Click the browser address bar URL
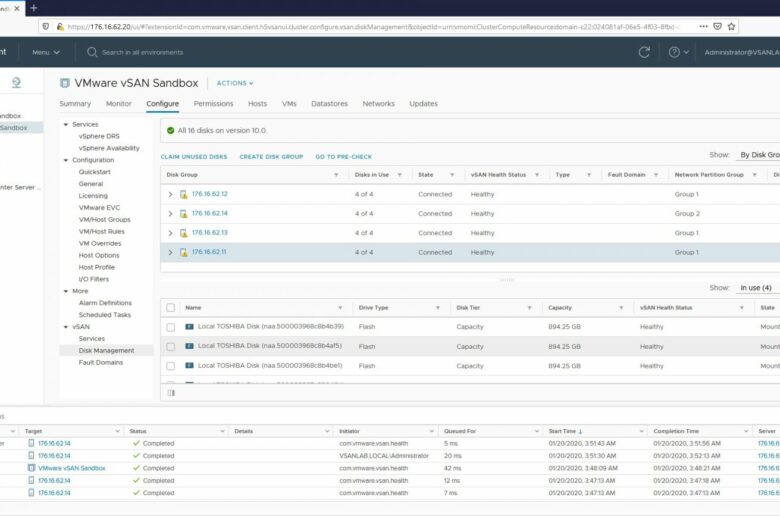The width and height of the screenshot is (780, 516). click(371, 26)
